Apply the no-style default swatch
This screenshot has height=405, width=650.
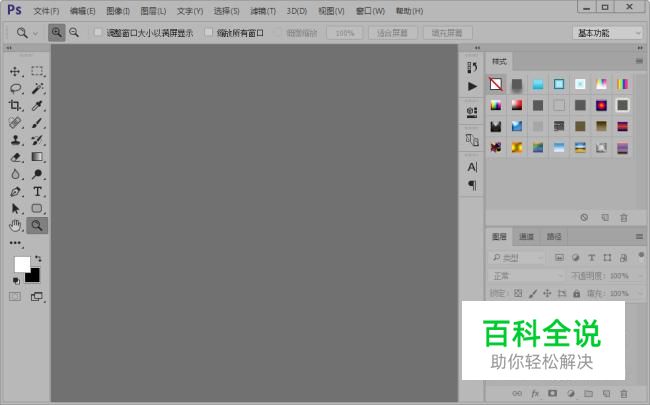[496, 84]
